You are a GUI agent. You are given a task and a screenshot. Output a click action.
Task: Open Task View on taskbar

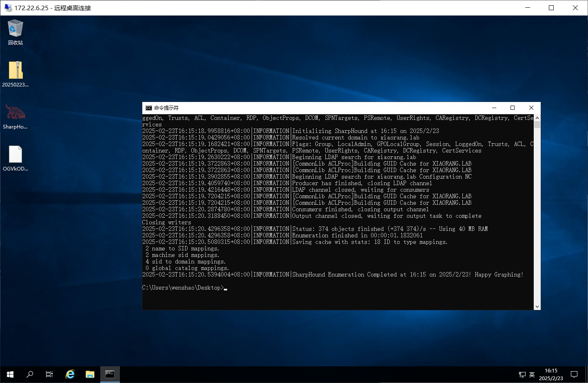pyautogui.click(x=49, y=374)
